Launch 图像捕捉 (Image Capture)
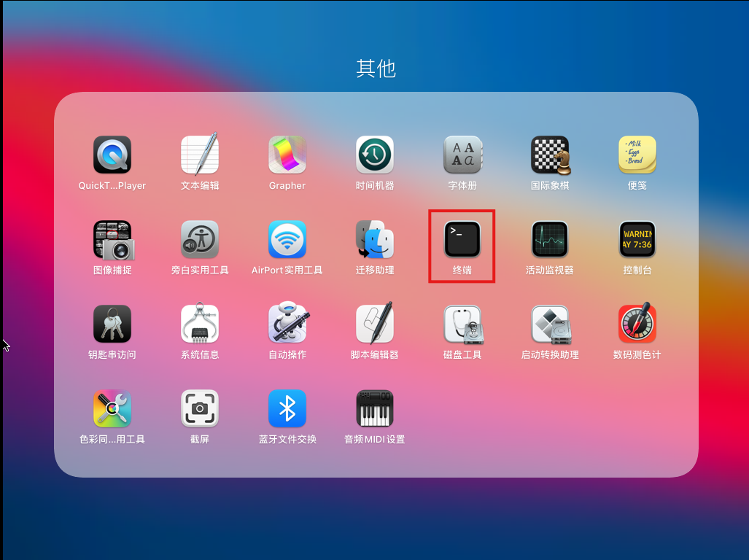Screen dimensions: 749x560 pos(112,239)
